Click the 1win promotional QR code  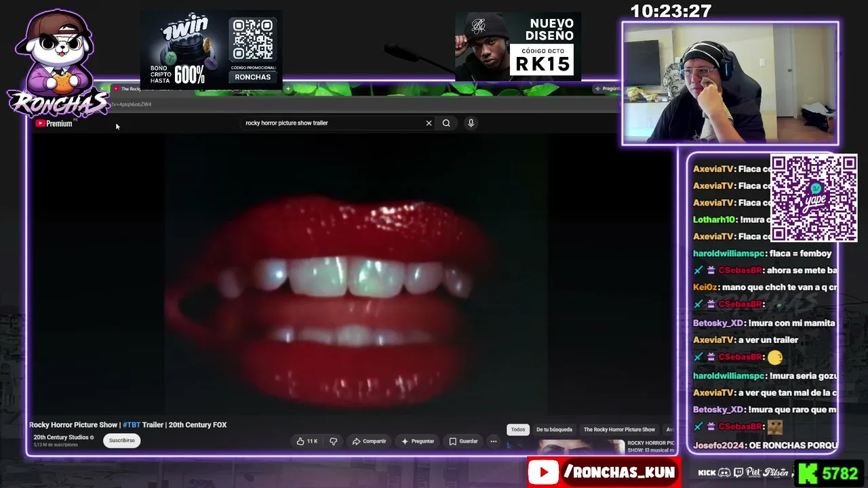point(252,40)
